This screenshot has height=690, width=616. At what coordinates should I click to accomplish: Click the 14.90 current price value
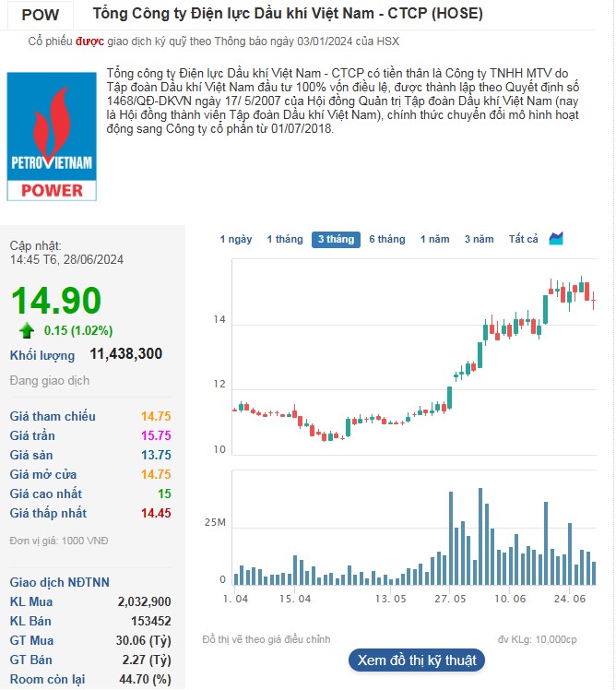tap(56, 301)
